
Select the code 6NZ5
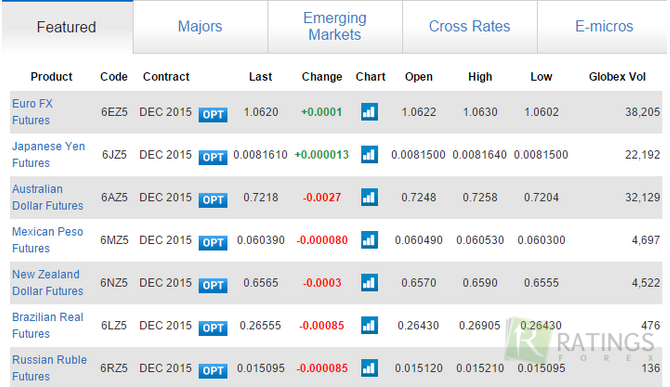click(114, 283)
